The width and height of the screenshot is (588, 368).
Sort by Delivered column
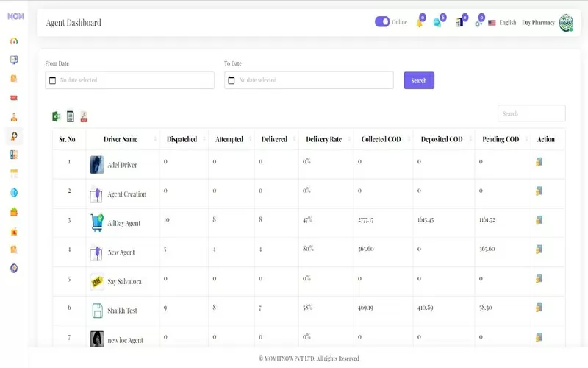[x=276, y=139]
